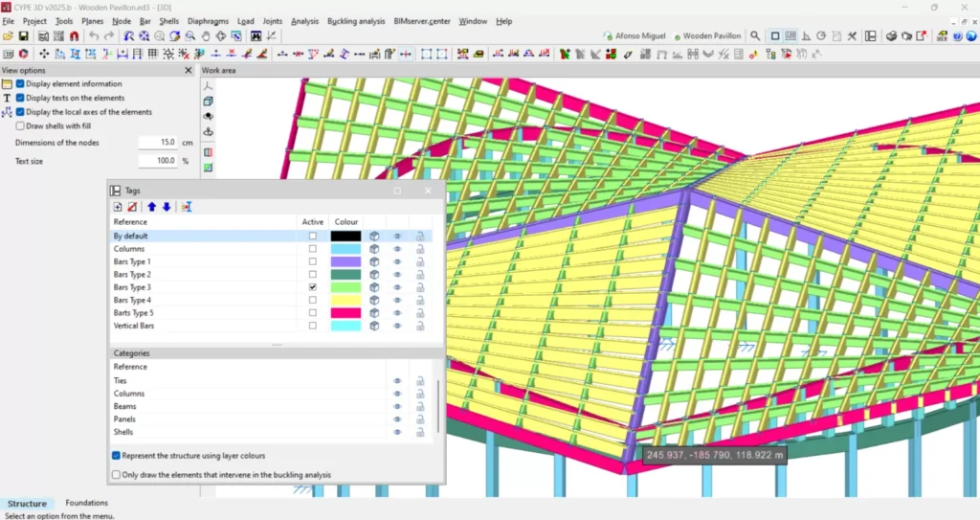Click the Wooden Pavillon project link
Image resolution: width=980 pixels, height=520 pixels.
(707, 36)
